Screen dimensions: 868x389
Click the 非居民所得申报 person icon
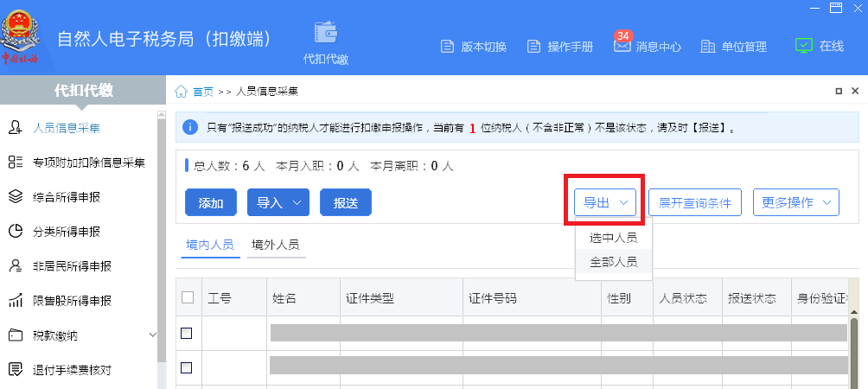(x=15, y=266)
